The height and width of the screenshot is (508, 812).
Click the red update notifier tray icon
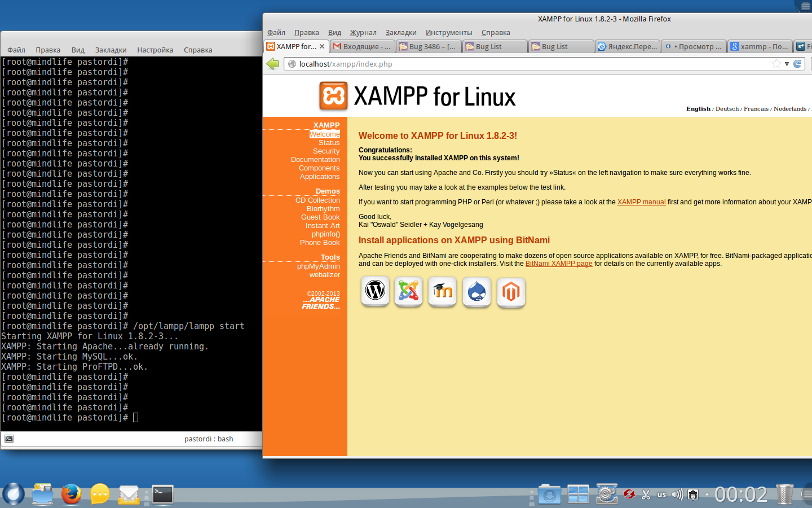pyautogui.click(x=629, y=494)
